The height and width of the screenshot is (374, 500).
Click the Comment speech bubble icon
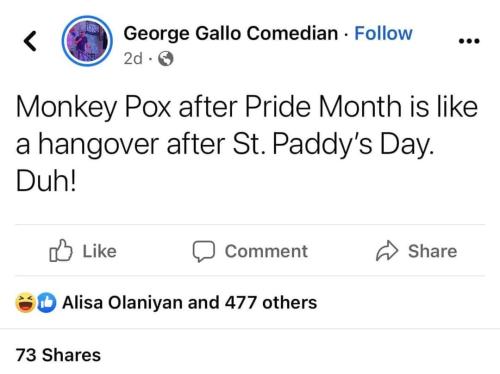(204, 251)
